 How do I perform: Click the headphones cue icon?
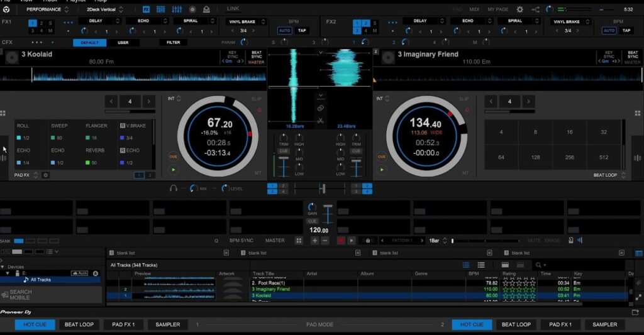pyautogui.click(x=174, y=189)
